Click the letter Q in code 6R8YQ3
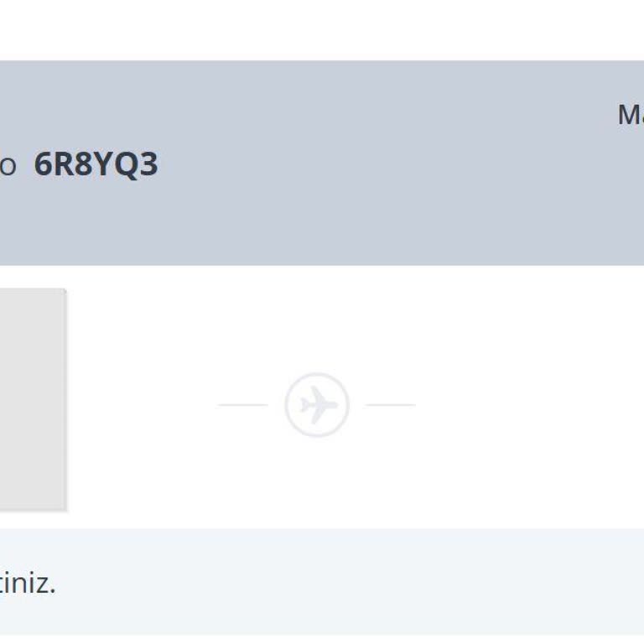 pyautogui.click(x=126, y=165)
